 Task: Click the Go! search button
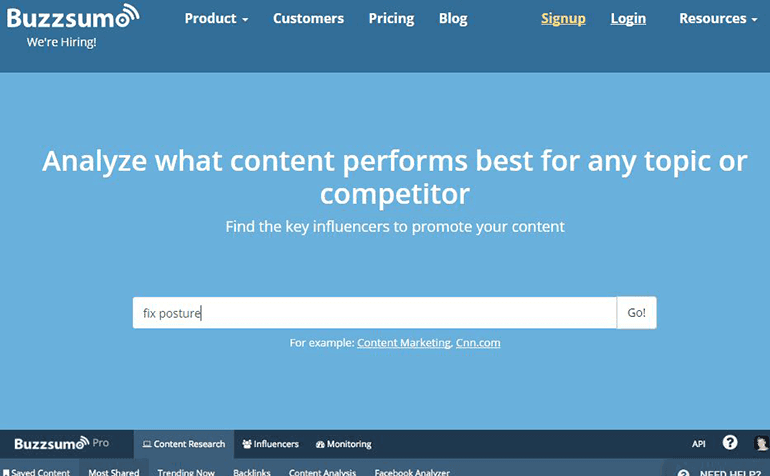coord(636,312)
